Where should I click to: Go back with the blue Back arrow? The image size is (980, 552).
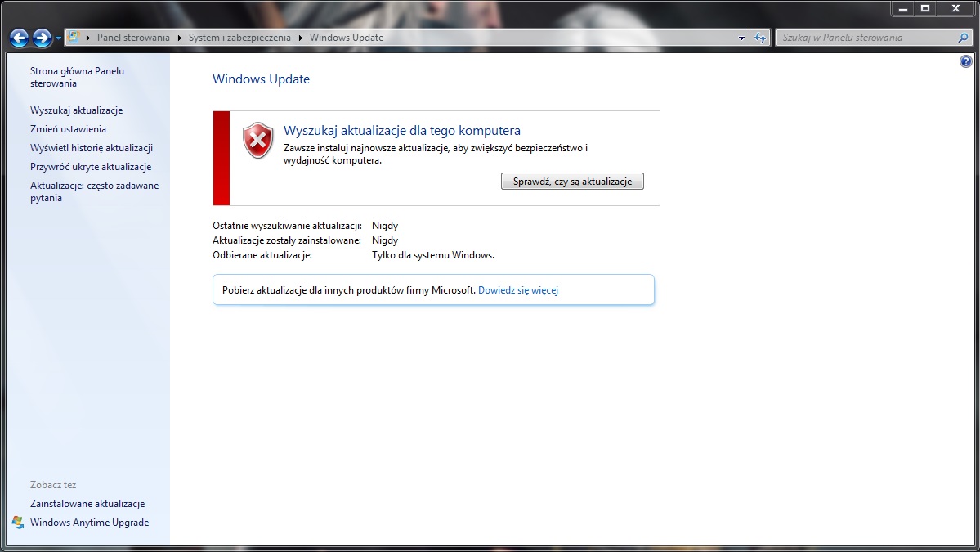[20, 38]
